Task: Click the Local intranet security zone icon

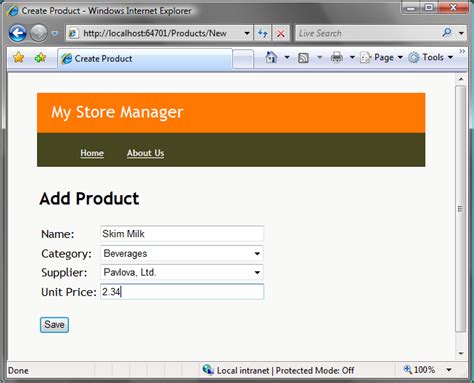Action: [x=208, y=370]
